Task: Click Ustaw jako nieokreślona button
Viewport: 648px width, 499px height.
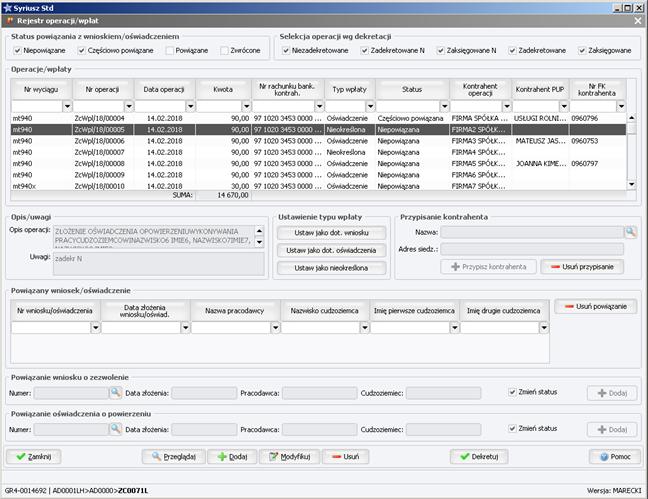Action: coord(331,268)
